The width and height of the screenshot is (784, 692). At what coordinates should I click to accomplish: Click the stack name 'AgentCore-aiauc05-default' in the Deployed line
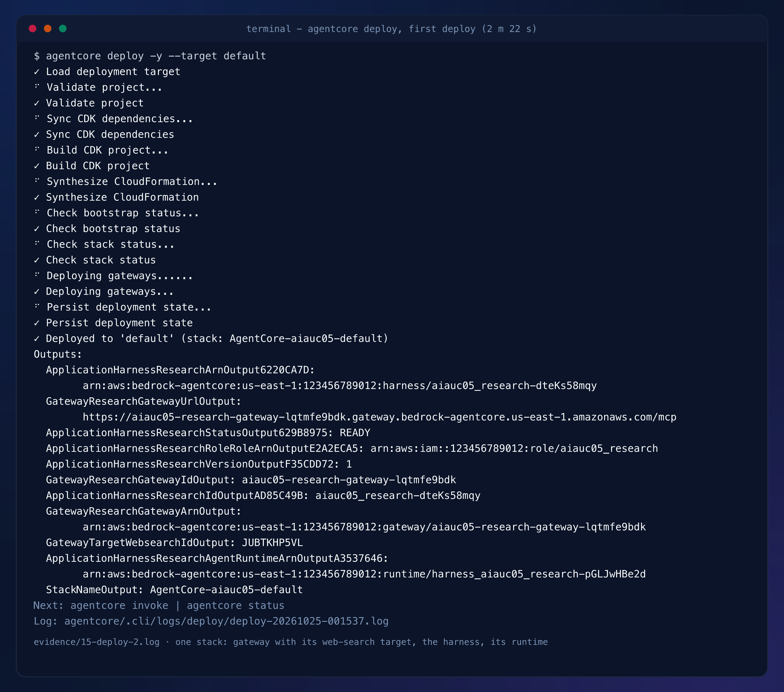[x=306, y=339]
